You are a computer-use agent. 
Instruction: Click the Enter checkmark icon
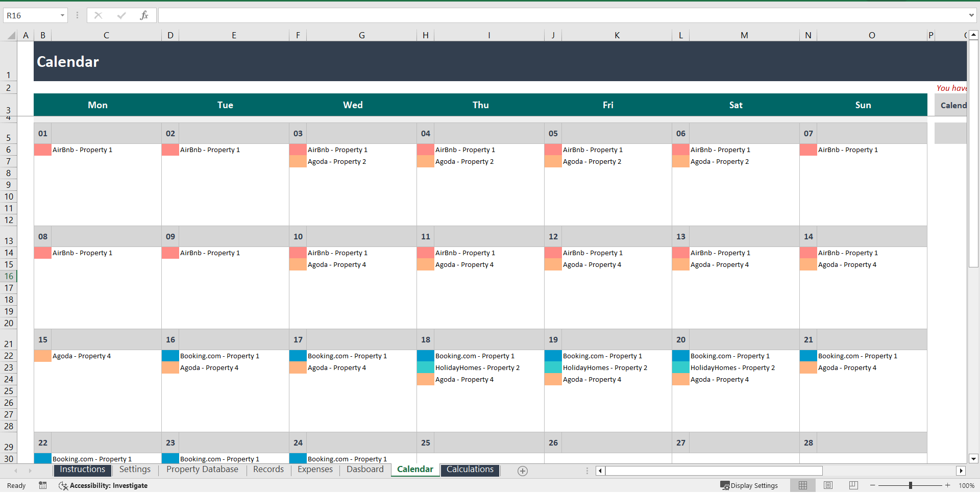(121, 15)
